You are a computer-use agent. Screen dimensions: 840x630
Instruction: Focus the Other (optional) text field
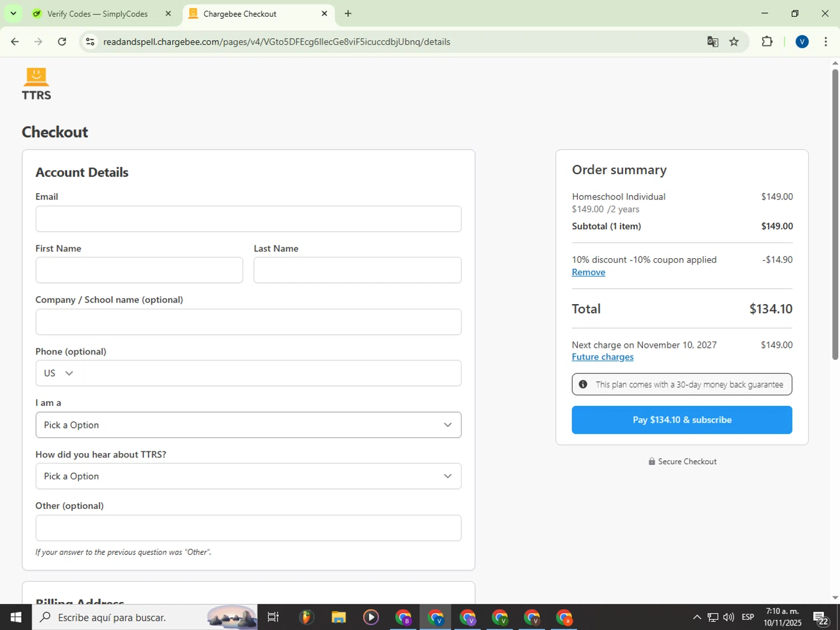(249, 528)
